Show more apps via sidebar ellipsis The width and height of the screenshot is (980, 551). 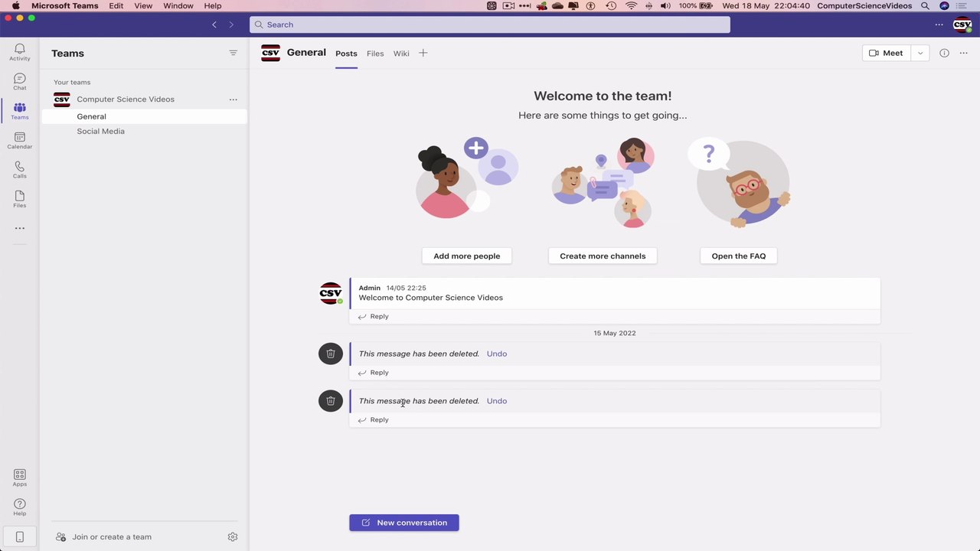(20, 228)
